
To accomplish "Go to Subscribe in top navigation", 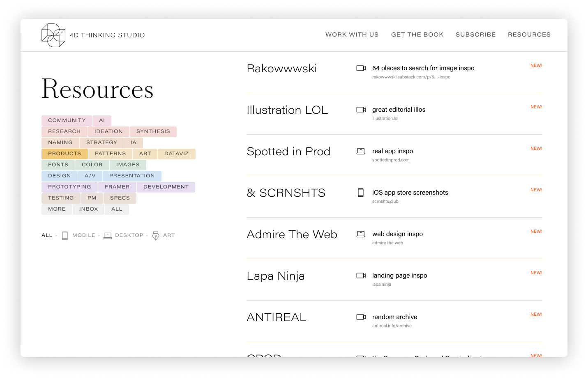I will (x=476, y=34).
